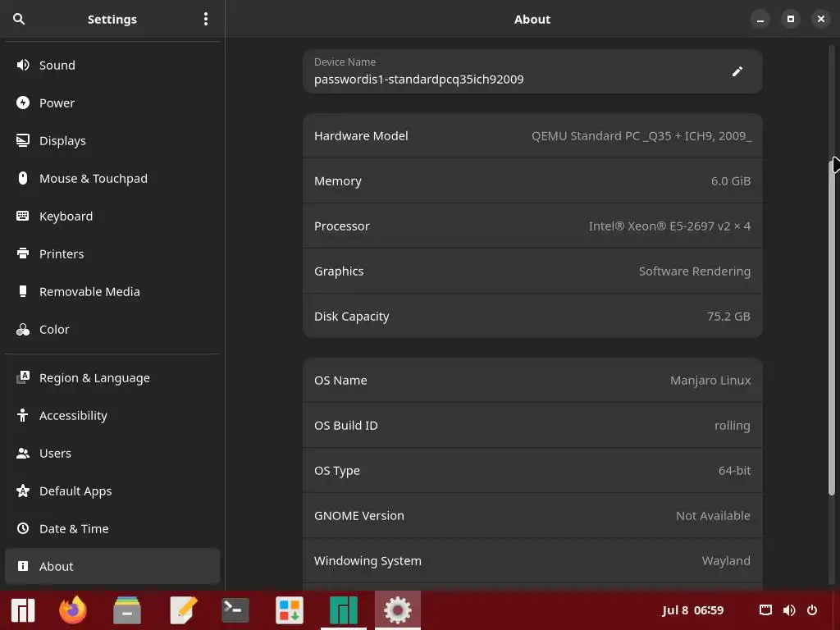Open text editor from the taskbar
This screenshot has width=840, height=630.
pos(183,610)
